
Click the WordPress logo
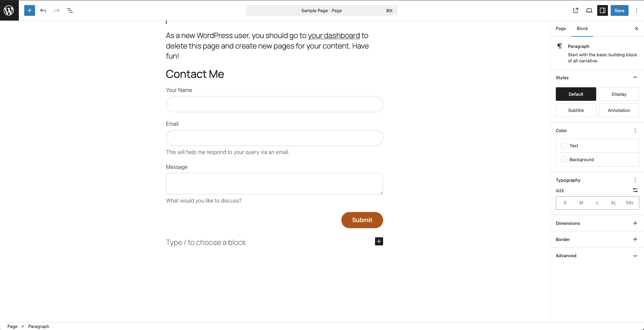[9, 10]
